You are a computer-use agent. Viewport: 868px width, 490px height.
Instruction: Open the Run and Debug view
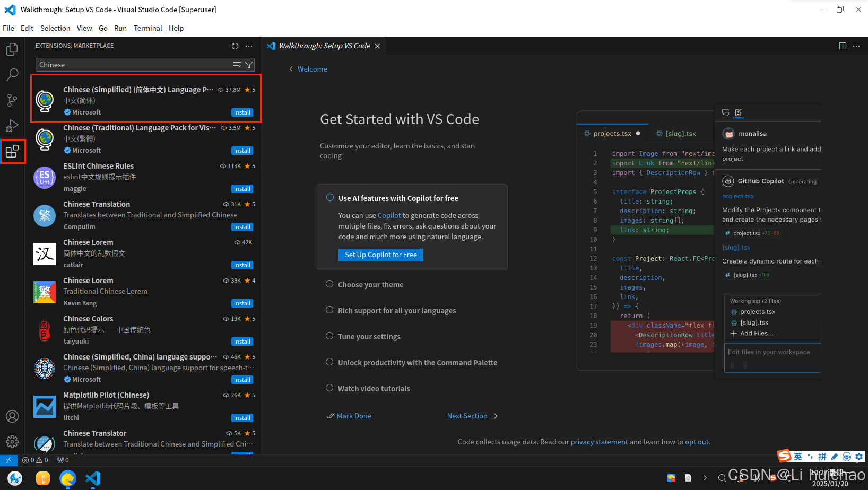(12, 126)
